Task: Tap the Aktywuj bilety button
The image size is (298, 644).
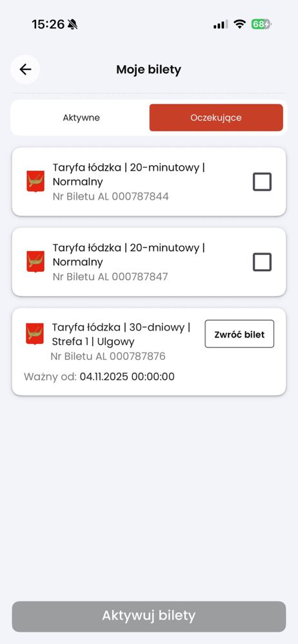Action: (149, 616)
